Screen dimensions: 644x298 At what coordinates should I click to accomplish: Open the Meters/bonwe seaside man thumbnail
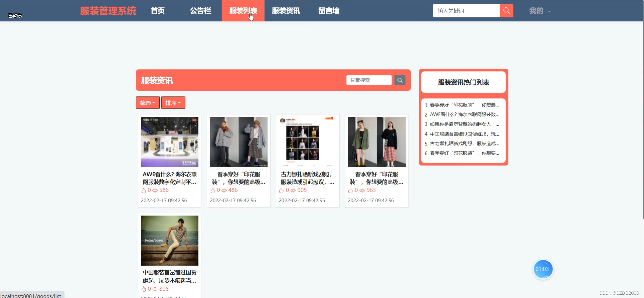169,240
